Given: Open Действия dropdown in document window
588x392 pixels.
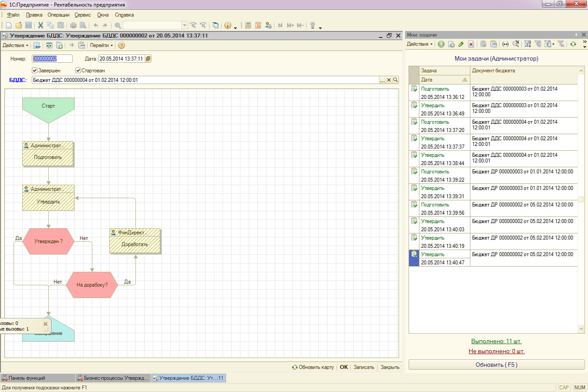Looking at the screenshot, I should (15, 45).
